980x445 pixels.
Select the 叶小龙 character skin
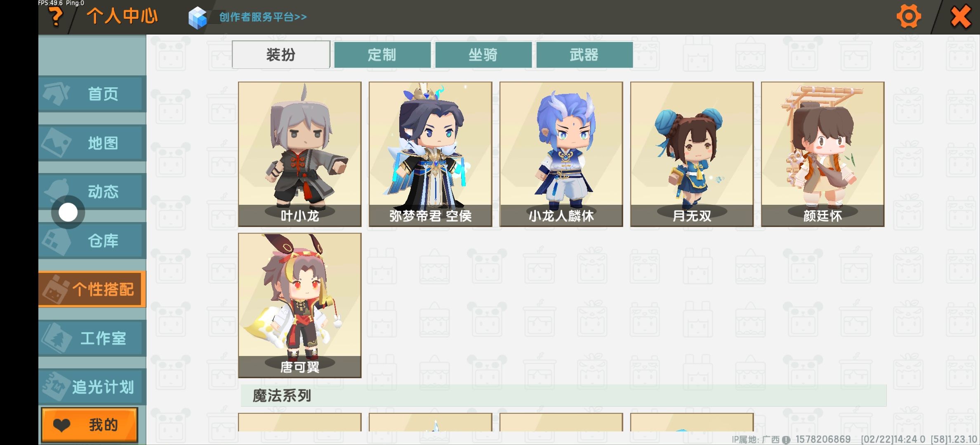click(300, 154)
